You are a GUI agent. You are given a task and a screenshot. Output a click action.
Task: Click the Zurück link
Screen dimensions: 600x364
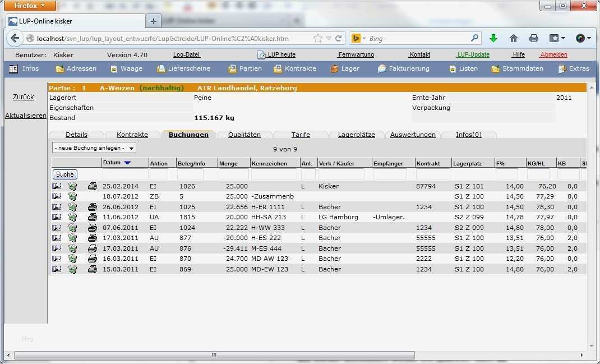point(24,97)
